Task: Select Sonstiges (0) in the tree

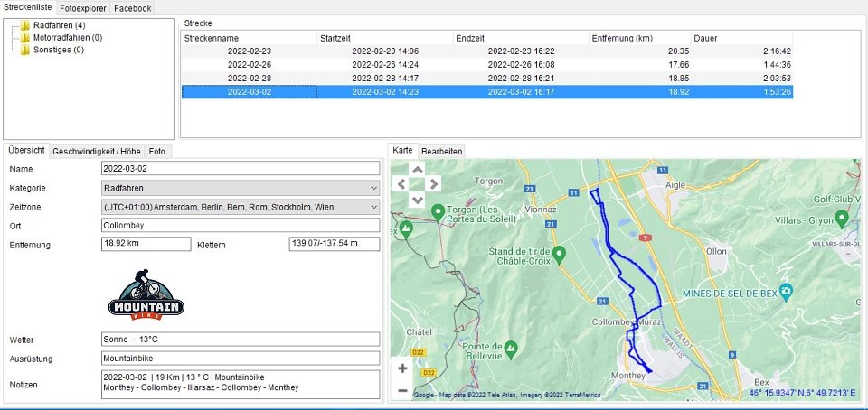Action: click(59, 50)
